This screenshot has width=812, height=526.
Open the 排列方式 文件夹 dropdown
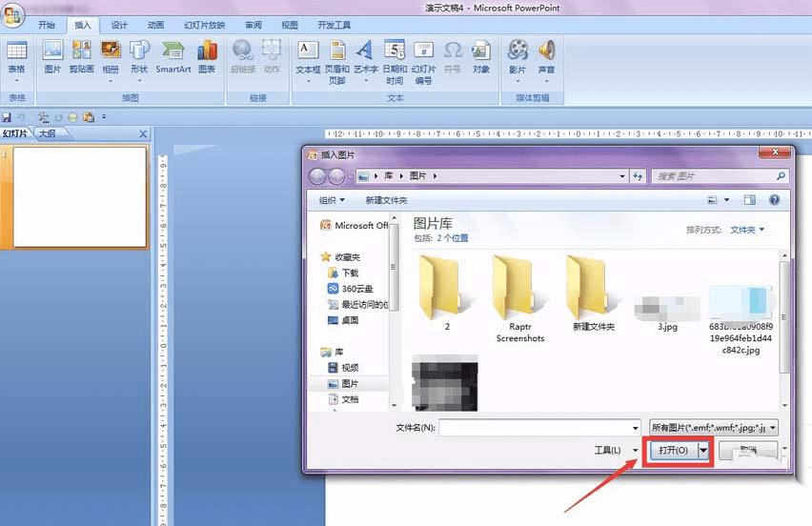[747, 230]
